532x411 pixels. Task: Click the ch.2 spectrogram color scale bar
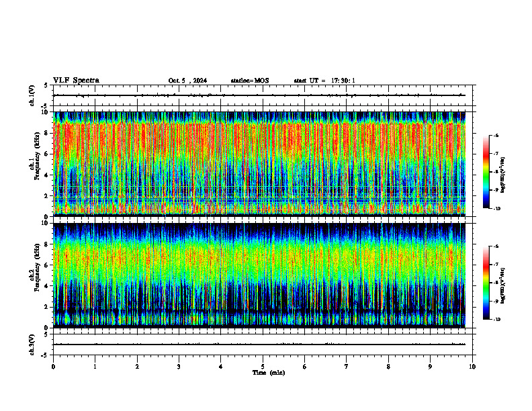pyautogui.click(x=486, y=283)
